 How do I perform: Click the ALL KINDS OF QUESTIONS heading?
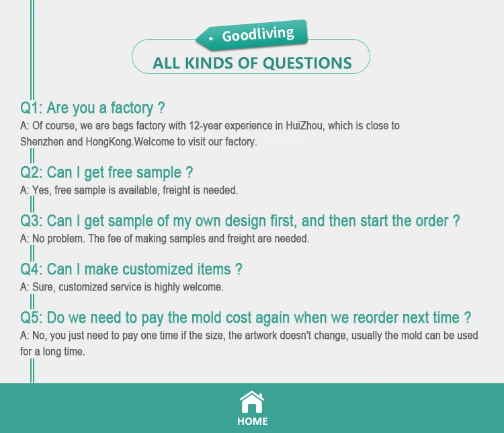[252, 63]
